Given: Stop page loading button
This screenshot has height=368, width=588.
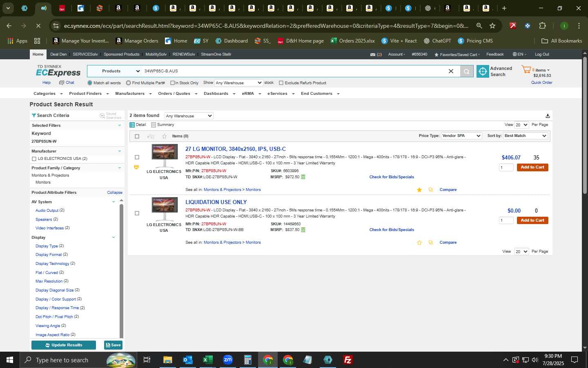Looking at the screenshot, I should (38, 26).
